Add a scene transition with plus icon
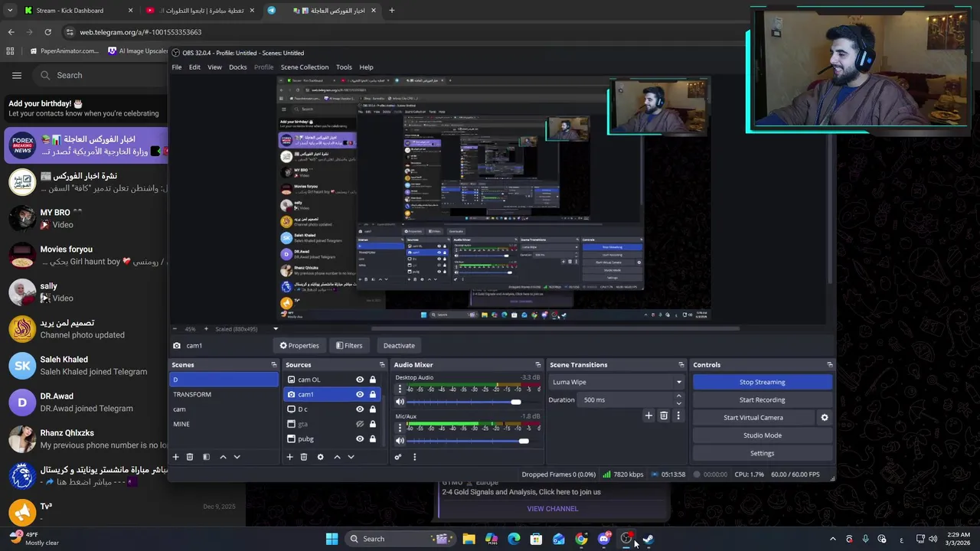Image resolution: width=980 pixels, height=551 pixels. [x=648, y=416]
